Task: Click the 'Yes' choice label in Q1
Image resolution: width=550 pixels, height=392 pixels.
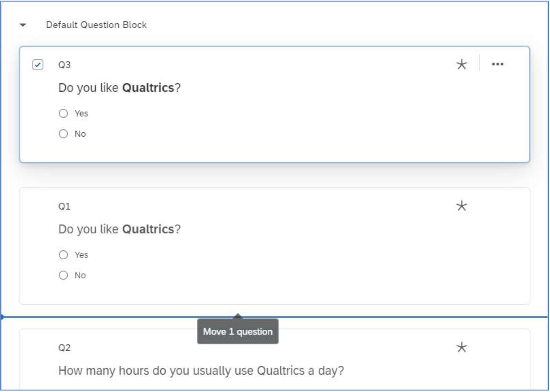Action: [x=81, y=255]
